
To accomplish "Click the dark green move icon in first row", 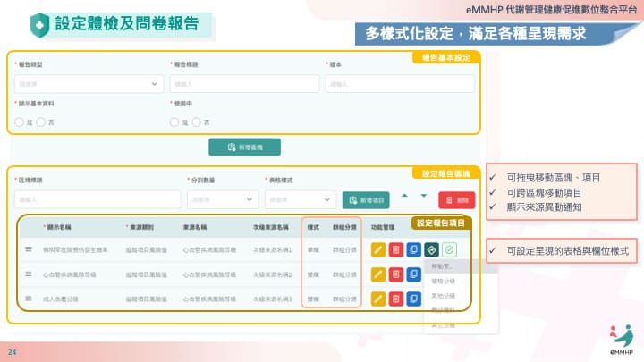I will (431, 249).
